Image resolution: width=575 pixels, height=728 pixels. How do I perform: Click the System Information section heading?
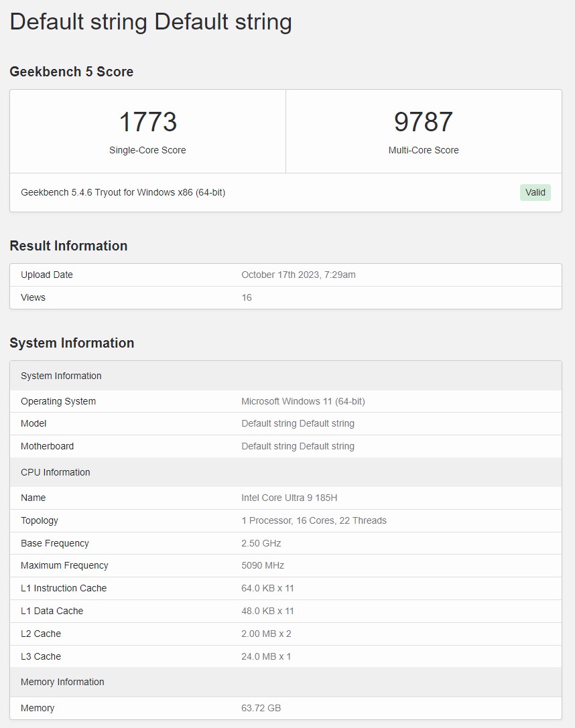pyautogui.click(x=72, y=343)
